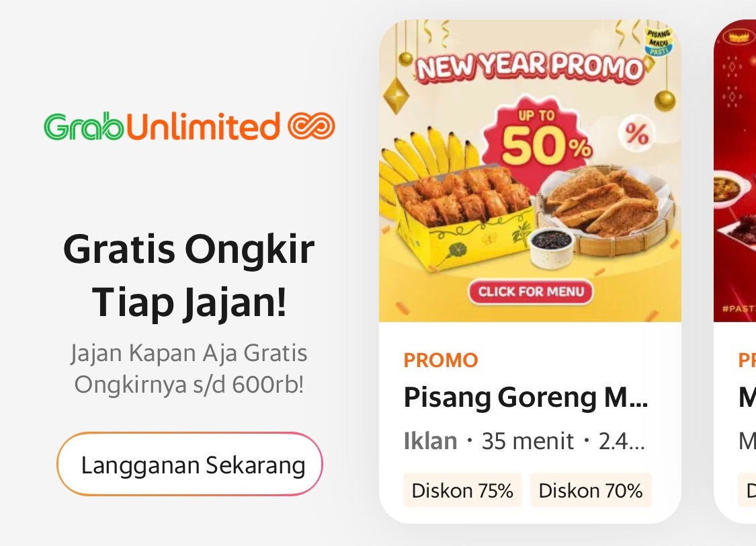Open the Pisang Goreng M... restaurant title
The width and height of the screenshot is (756, 546).
pos(526,398)
